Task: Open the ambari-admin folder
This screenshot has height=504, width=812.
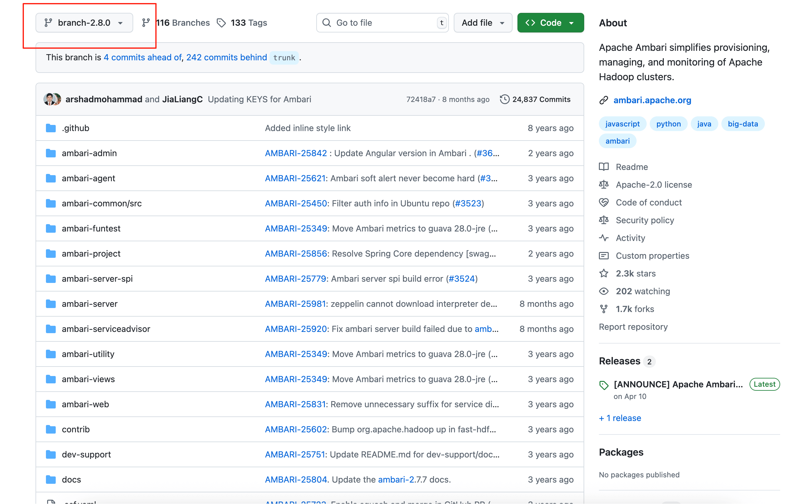Action: (x=89, y=153)
